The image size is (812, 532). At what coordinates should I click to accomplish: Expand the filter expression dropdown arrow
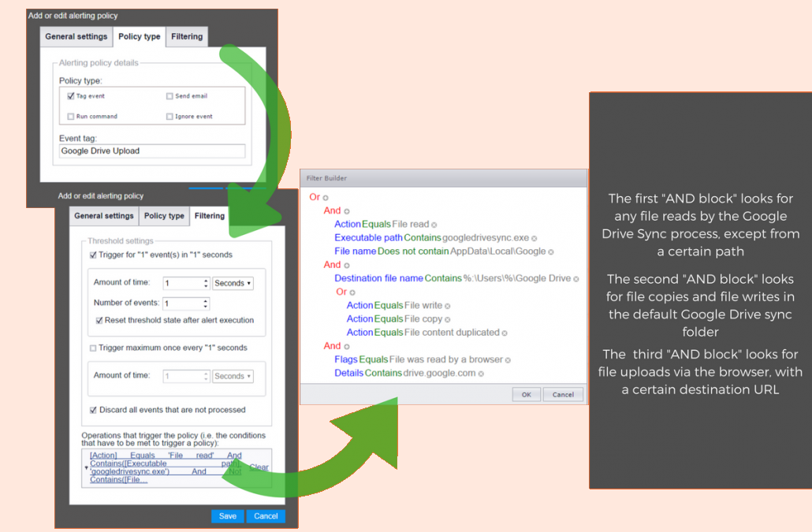coord(86,468)
